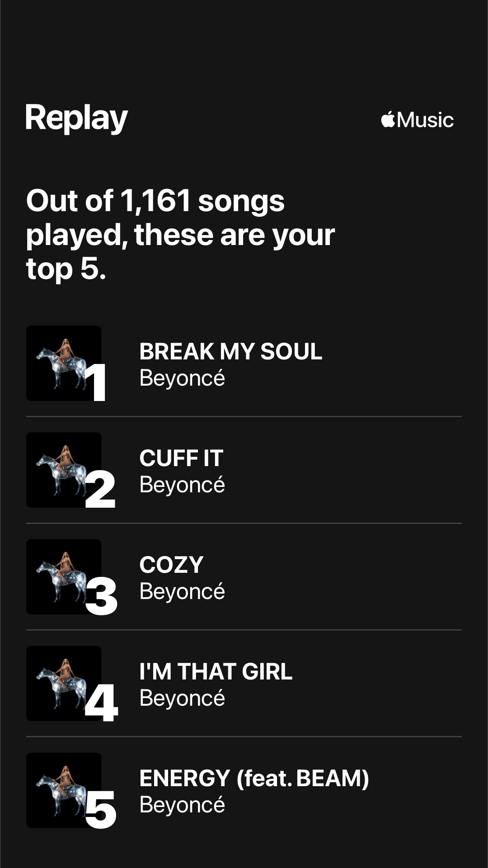Screen dimensions: 488x868
Task: Select the COZY song title
Action: click(x=171, y=565)
